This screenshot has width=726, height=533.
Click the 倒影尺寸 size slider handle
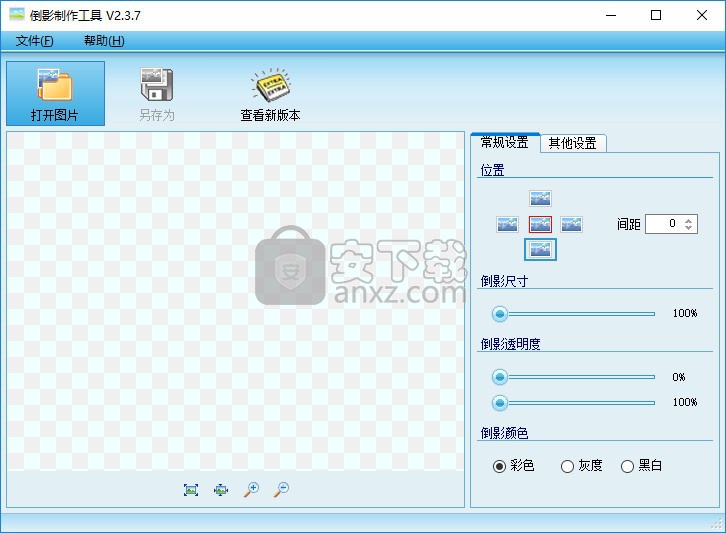(500, 314)
